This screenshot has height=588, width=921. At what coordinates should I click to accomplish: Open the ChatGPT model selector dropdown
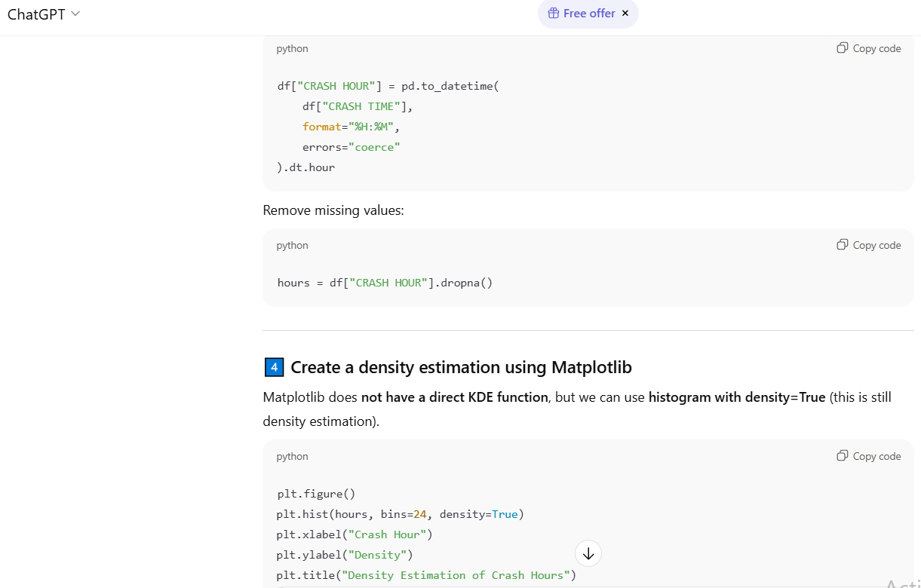tap(43, 14)
